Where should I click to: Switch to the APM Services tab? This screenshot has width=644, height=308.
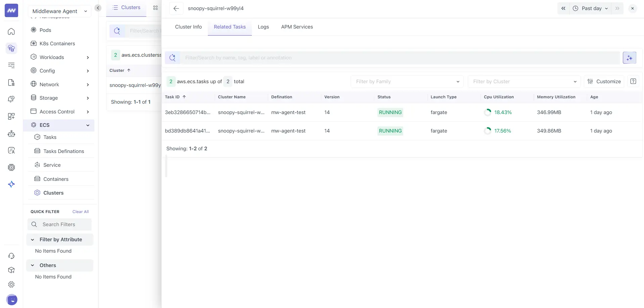[x=297, y=27]
